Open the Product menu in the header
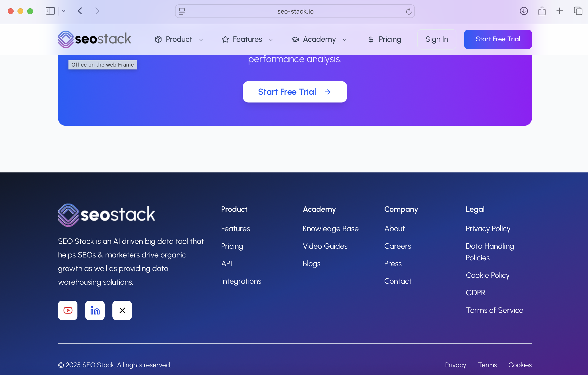The image size is (588, 375). coord(179,39)
